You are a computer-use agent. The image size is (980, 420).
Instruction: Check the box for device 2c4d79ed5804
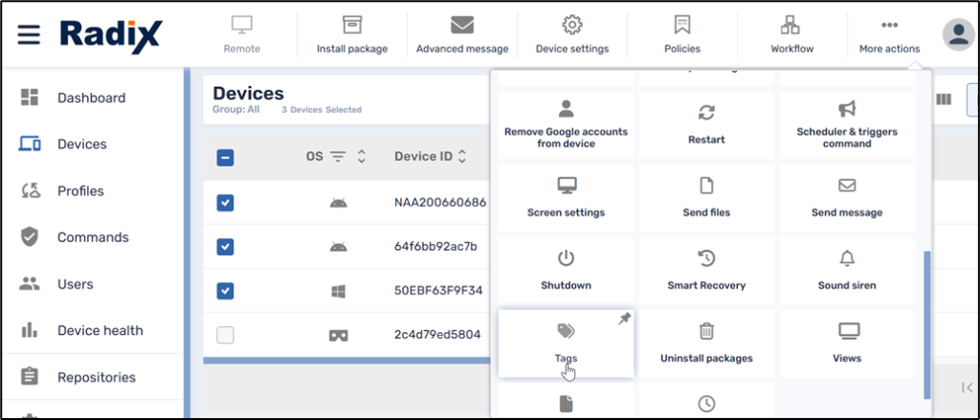[x=226, y=335]
